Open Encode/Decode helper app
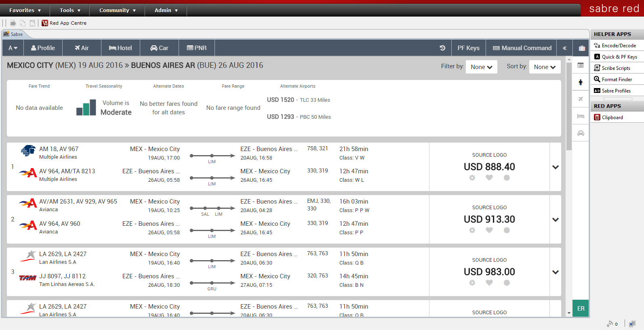This screenshot has height=330, width=644. [617, 46]
